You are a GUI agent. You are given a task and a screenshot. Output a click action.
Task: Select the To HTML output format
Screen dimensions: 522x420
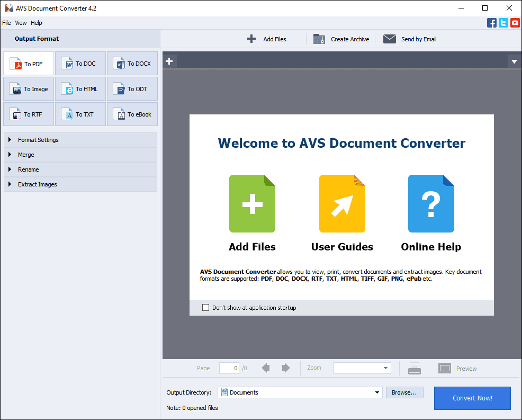pos(80,89)
